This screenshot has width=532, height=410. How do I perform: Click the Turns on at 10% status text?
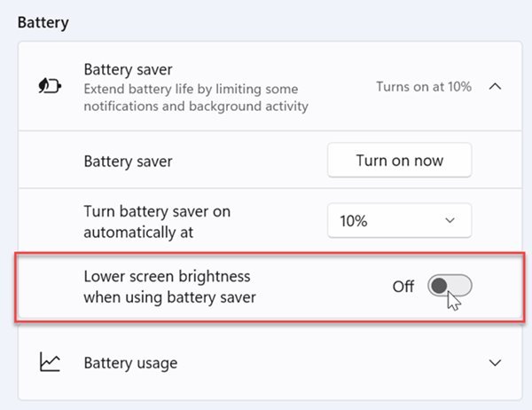[x=424, y=87]
